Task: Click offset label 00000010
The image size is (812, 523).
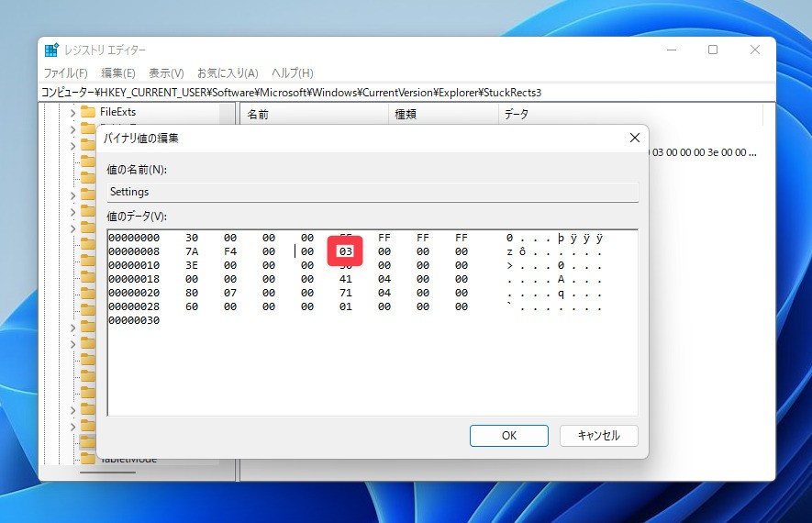Action: point(134,265)
